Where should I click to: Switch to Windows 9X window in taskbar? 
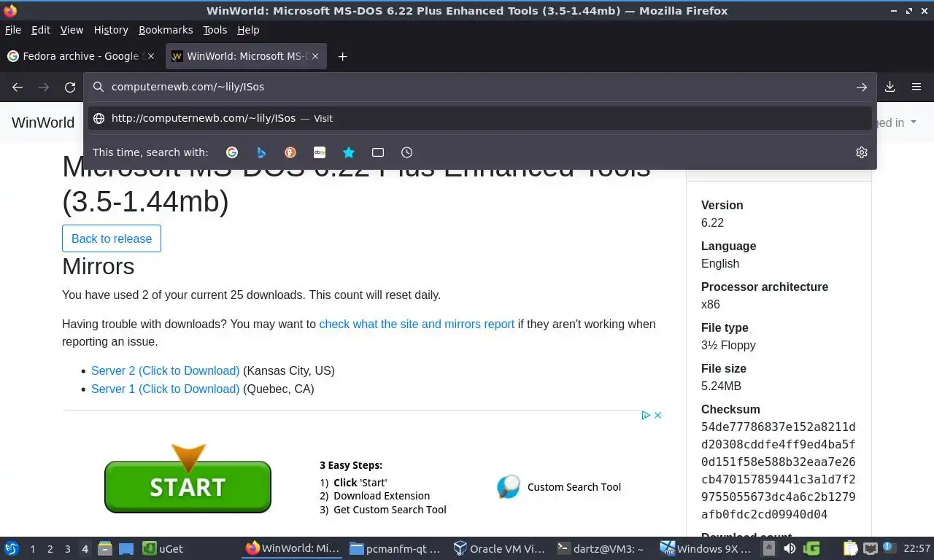(x=705, y=548)
